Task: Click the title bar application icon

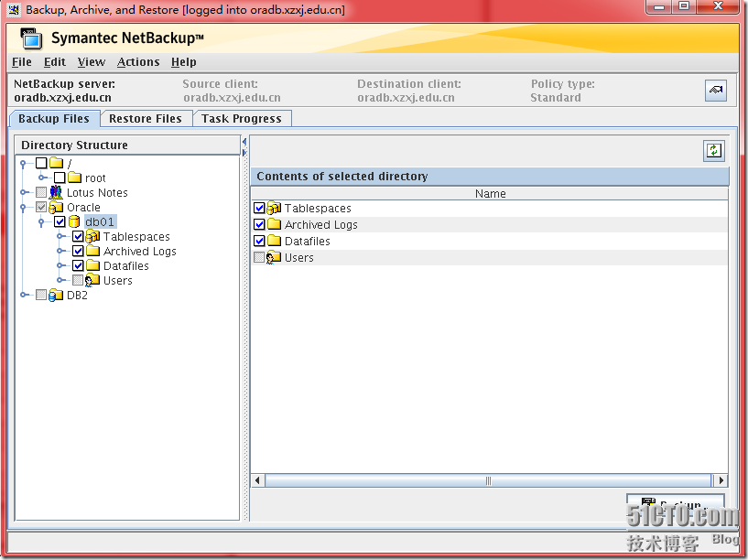Action: click(x=14, y=9)
